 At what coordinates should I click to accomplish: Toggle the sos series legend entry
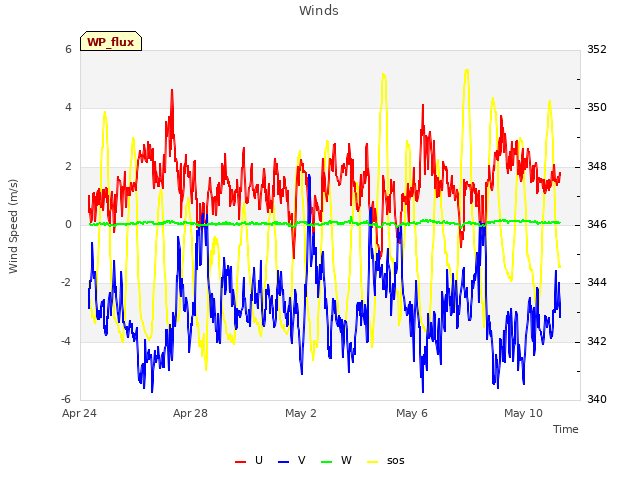coord(386,461)
